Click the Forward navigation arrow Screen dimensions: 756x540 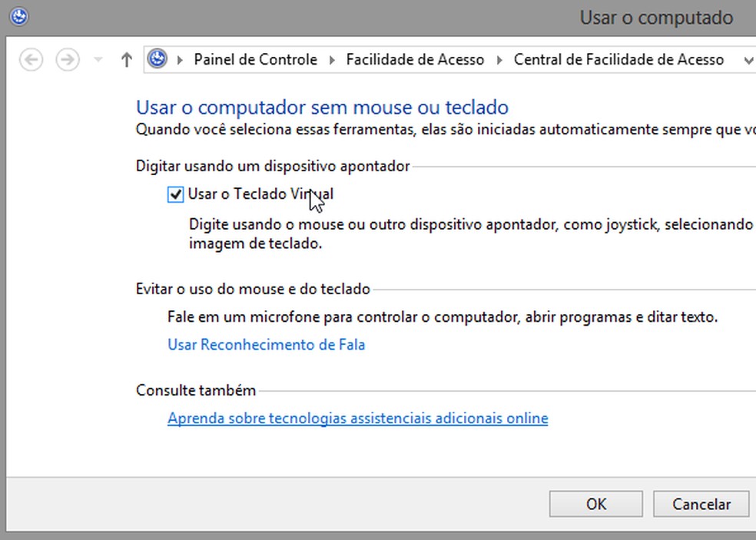click(68, 59)
